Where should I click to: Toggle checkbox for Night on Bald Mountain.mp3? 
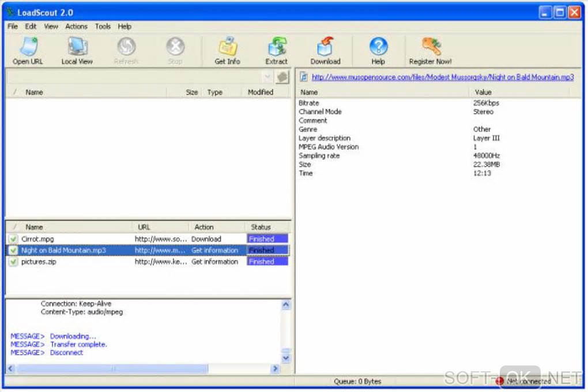[x=13, y=250]
